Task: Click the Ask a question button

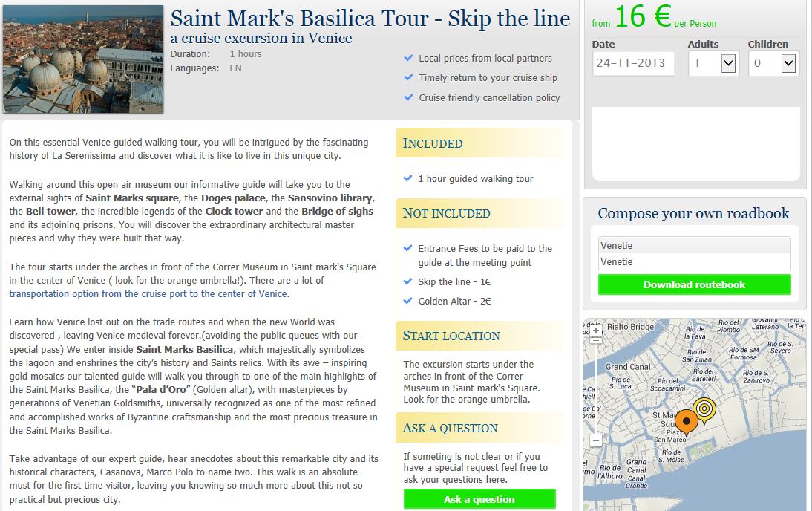Action: click(x=479, y=499)
